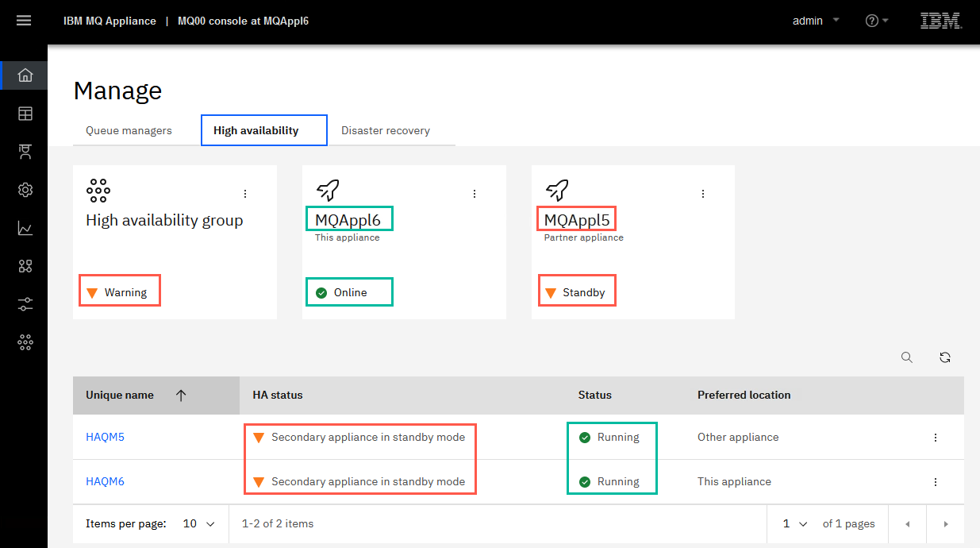This screenshot has height=548, width=980.
Task: Open the HAQM6 queue manager link
Action: coord(105,481)
